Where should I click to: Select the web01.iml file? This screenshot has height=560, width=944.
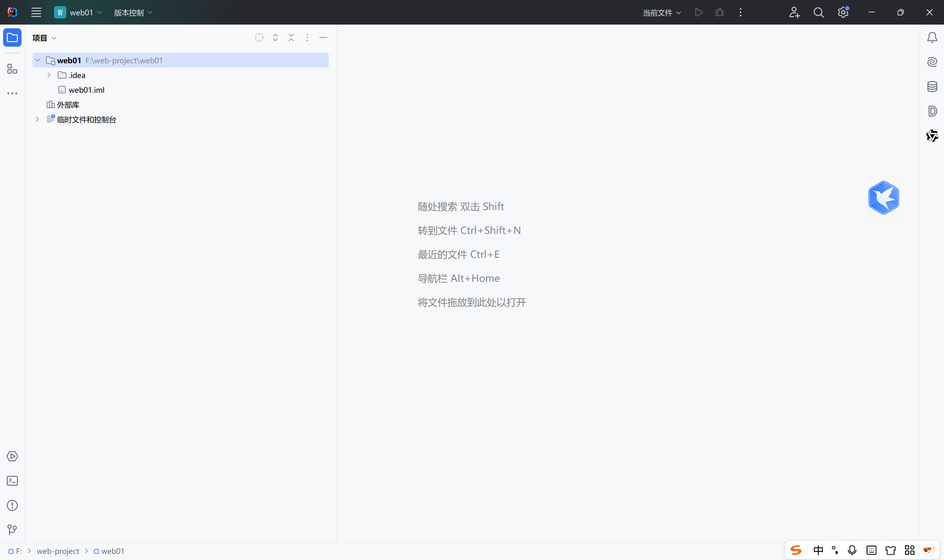[86, 90]
